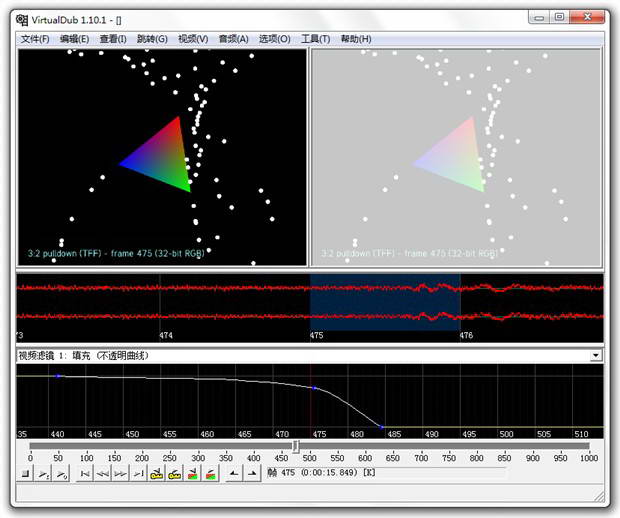The width and height of the screenshot is (620, 518).
Task: Step forward one frame
Action: (120, 473)
